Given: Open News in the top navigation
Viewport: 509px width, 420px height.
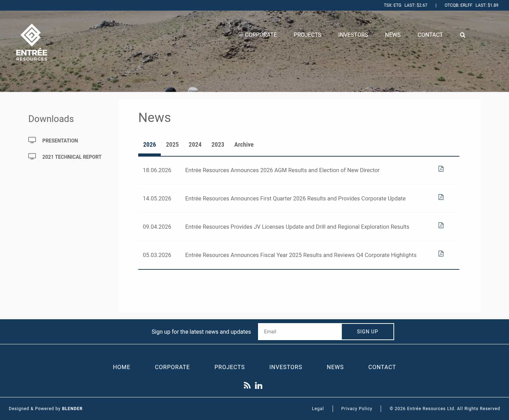Looking at the screenshot, I should [x=393, y=35].
